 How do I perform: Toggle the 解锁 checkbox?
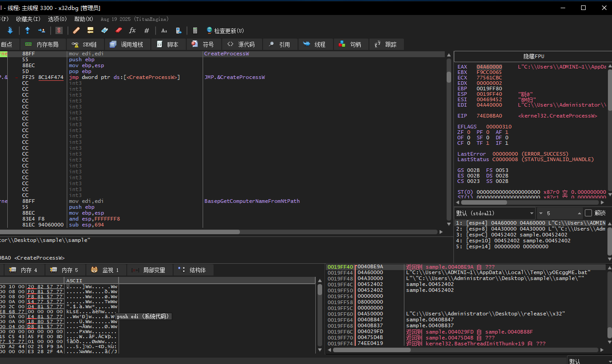tap(588, 213)
